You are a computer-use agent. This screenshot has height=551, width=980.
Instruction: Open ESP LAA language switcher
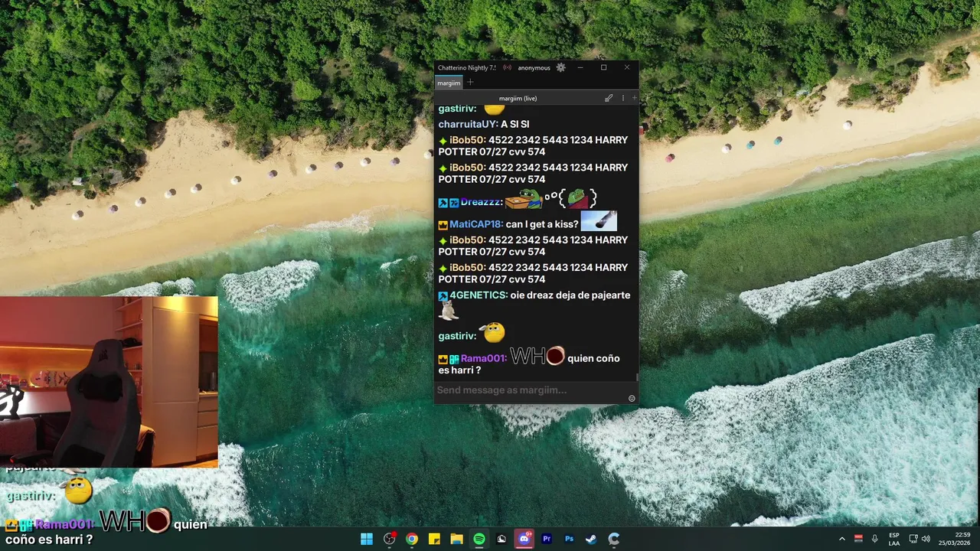pyautogui.click(x=894, y=539)
